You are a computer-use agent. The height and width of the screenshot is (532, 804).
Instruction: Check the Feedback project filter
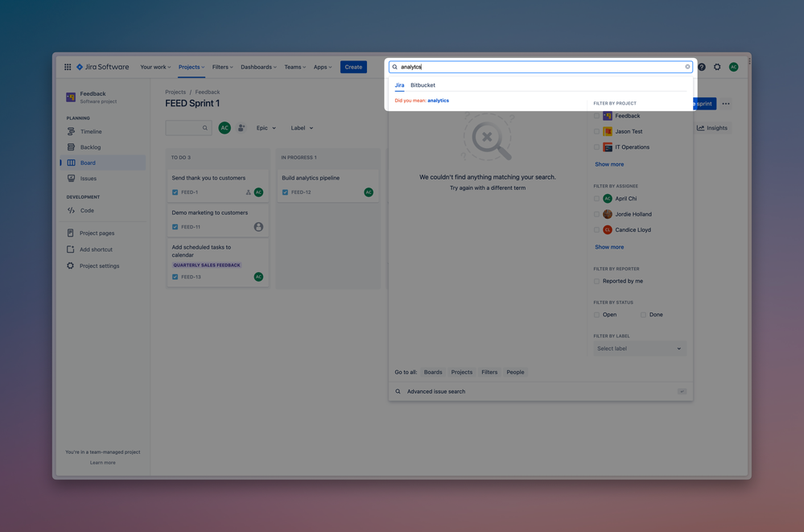click(596, 116)
